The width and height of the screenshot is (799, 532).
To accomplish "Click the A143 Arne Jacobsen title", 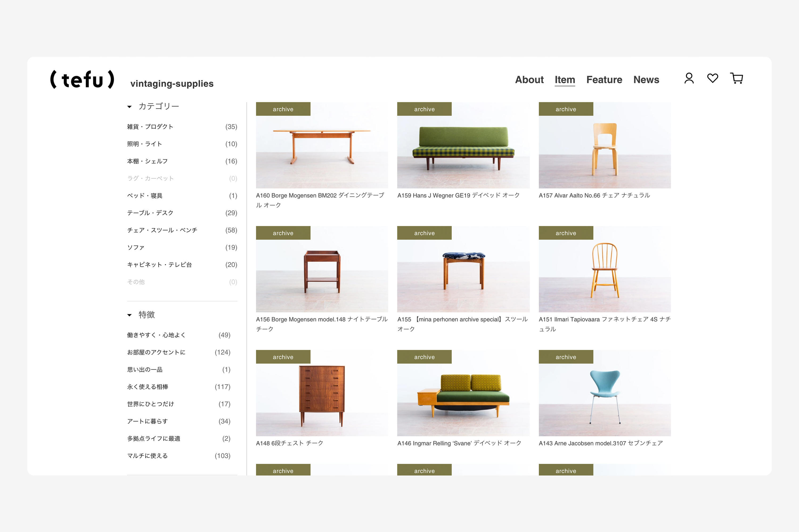I will (601, 443).
